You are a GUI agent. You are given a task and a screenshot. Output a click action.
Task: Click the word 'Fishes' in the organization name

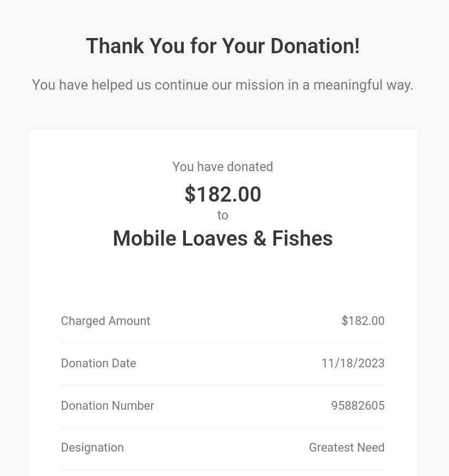[302, 239]
